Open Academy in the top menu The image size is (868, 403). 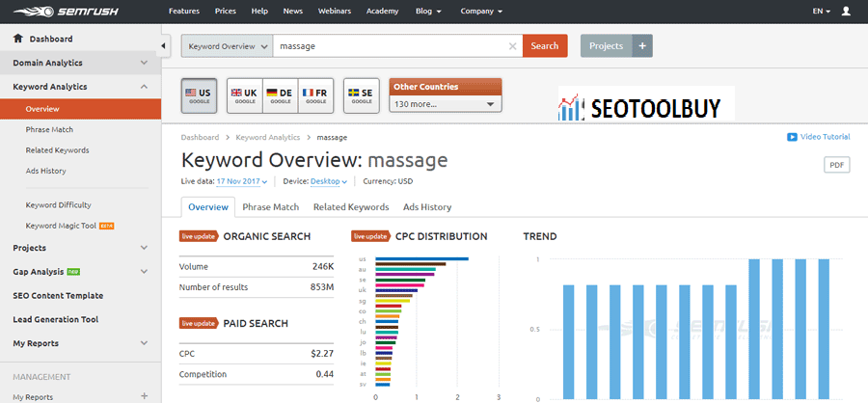click(x=383, y=11)
